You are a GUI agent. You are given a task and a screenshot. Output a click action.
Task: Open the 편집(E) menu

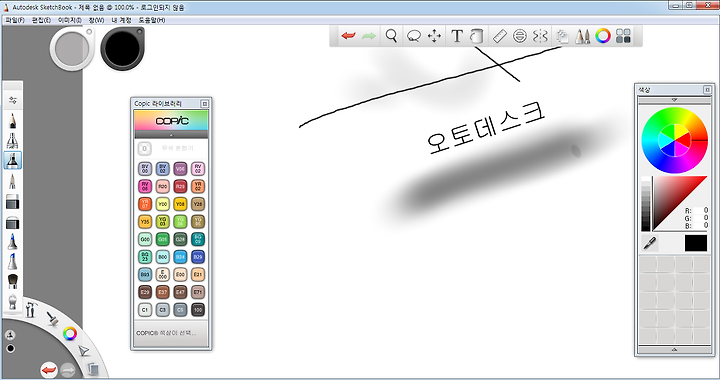41,20
